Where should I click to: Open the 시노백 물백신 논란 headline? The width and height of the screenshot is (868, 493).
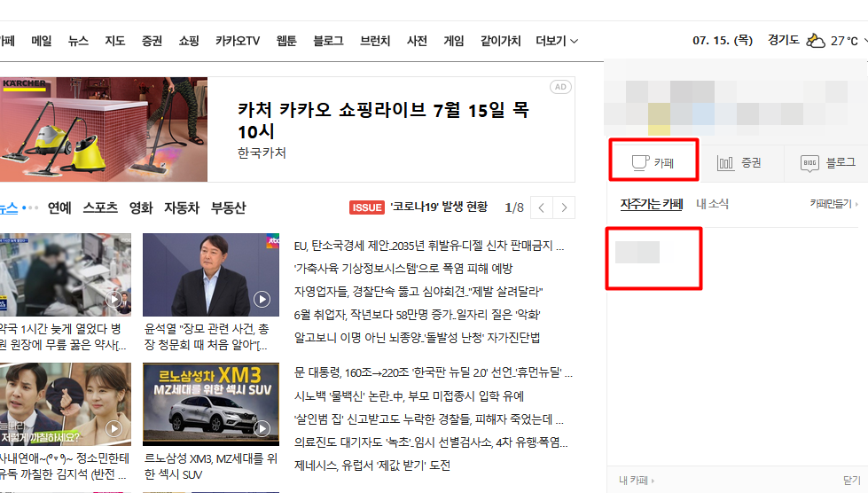pyautogui.click(x=409, y=396)
